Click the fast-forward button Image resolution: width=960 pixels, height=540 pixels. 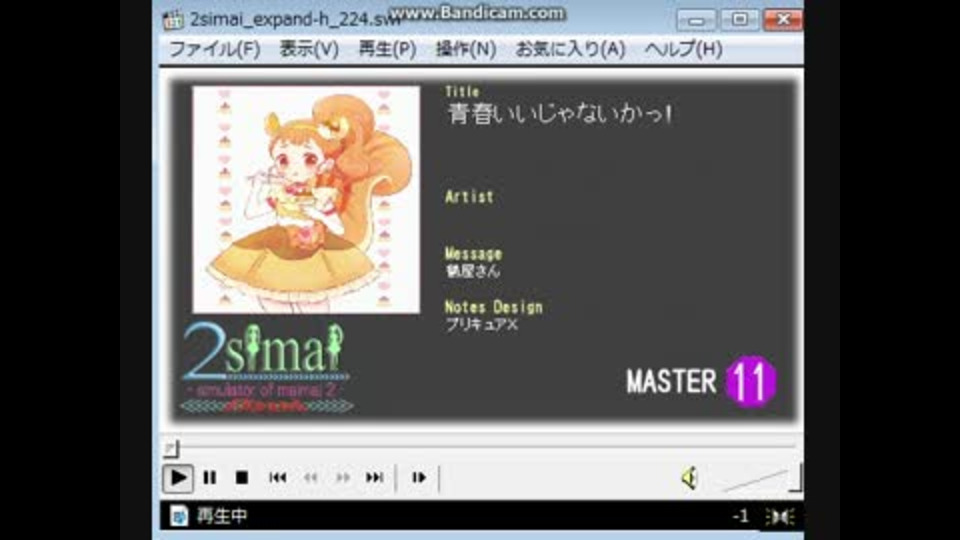click(x=343, y=478)
